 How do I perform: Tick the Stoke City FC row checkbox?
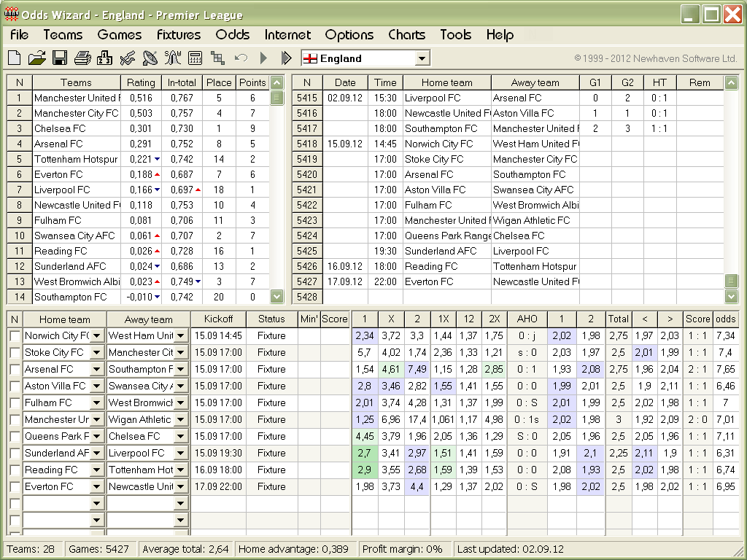[x=15, y=353]
